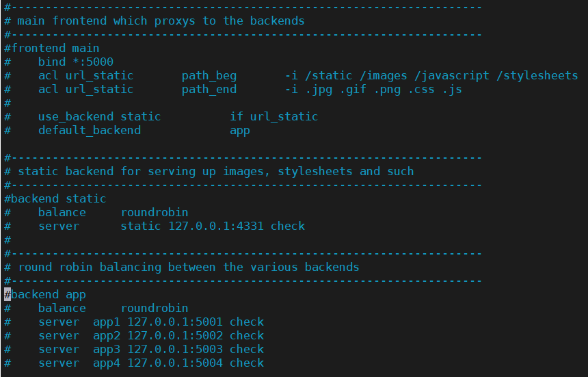Click the 'default_backend' keyword
The image size is (588, 377).
[x=90, y=130]
